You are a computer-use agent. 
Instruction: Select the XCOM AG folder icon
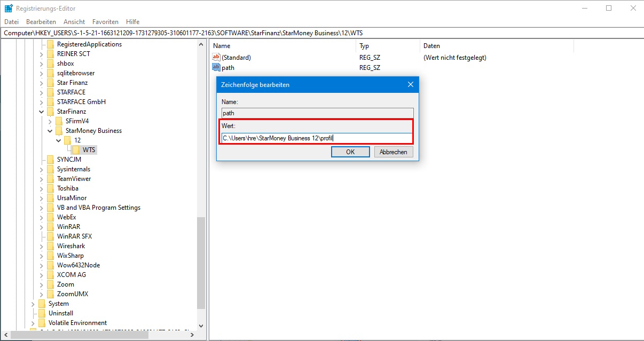tap(51, 275)
